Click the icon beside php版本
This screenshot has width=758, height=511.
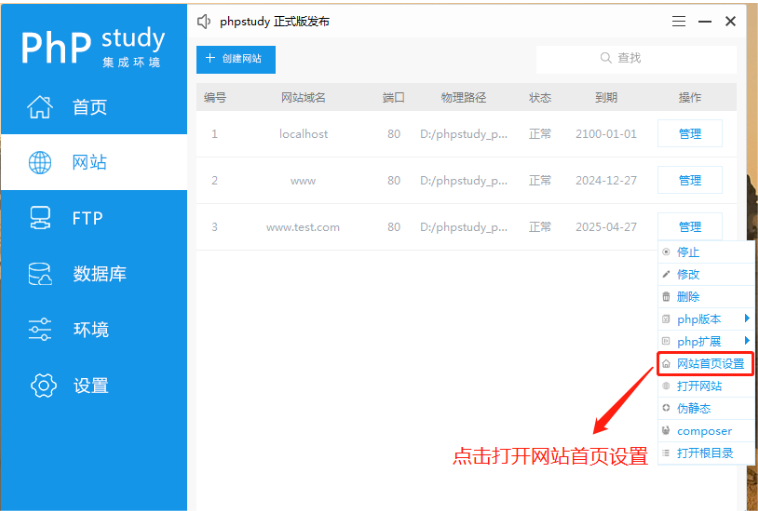666,319
